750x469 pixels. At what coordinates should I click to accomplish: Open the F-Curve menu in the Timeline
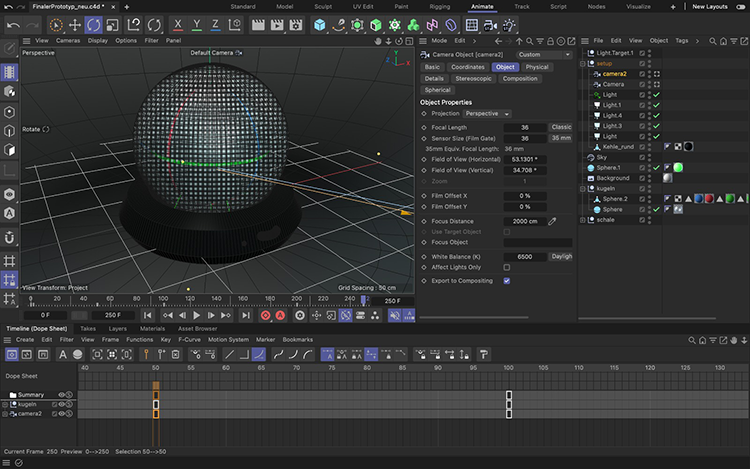click(190, 339)
